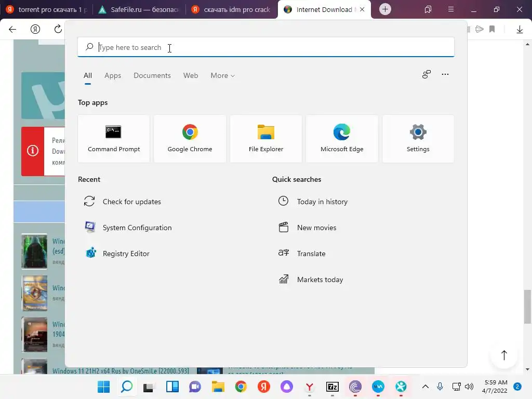Open the hacker-image Windows thumbnail
The image size is (532, 399).
coord(34,251)
